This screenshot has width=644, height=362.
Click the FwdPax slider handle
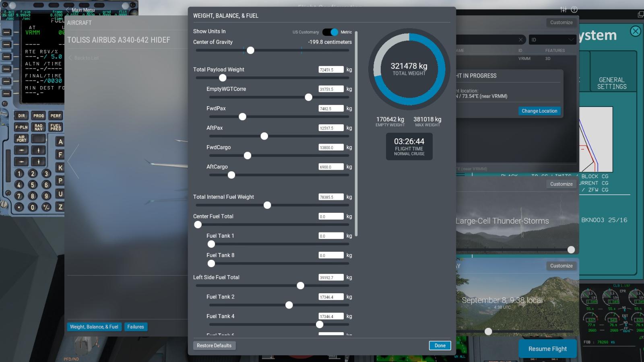click(x=242, y=117)
